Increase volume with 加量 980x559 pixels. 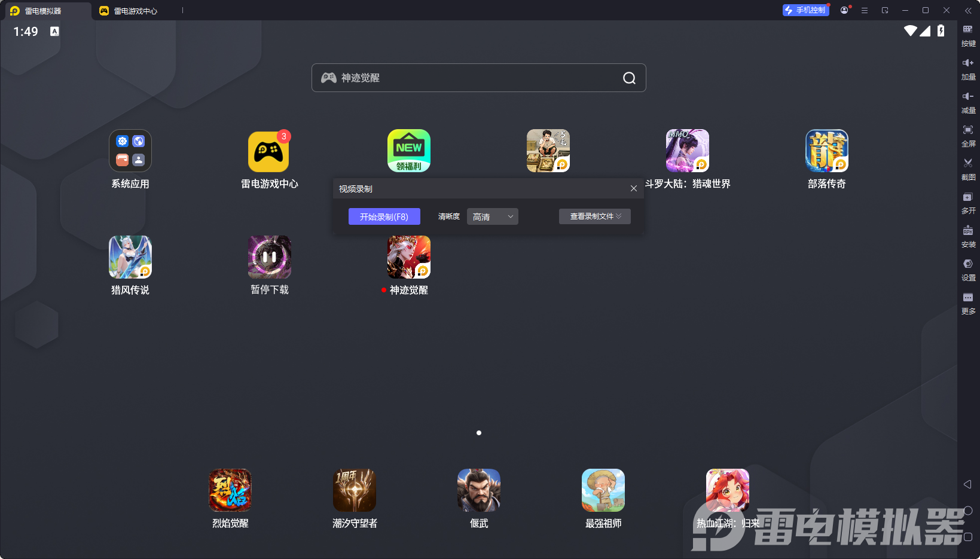click(x=968, y=69)
